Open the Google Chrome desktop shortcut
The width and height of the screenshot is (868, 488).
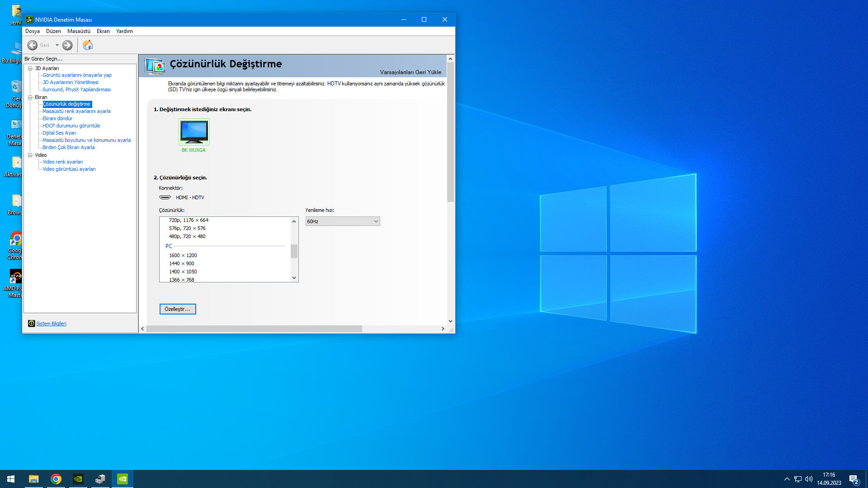[15, 246]
